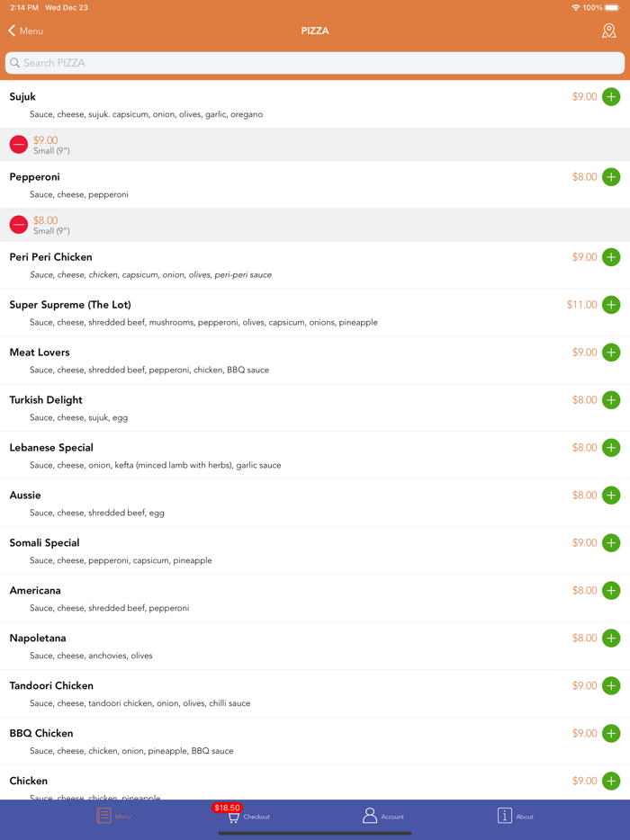
Task: Add Lebanese Special pizza via plus button
Action: (x=611, y=448)
